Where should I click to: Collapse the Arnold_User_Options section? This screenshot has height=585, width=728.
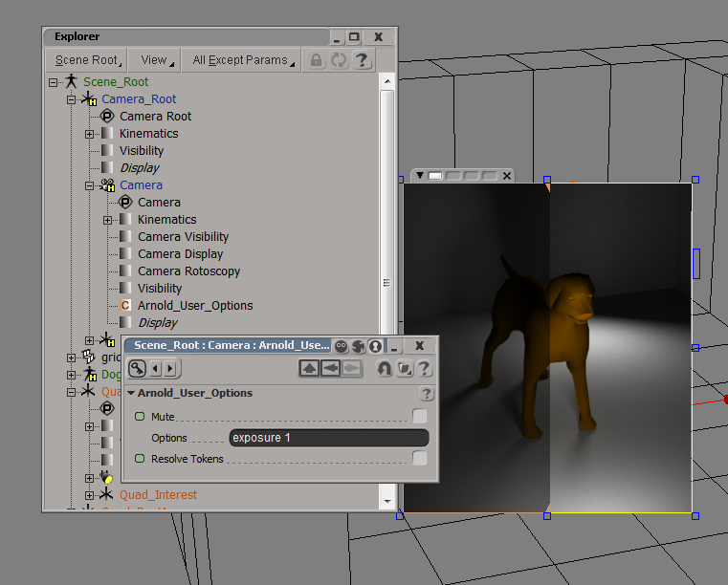coord(131,393)
